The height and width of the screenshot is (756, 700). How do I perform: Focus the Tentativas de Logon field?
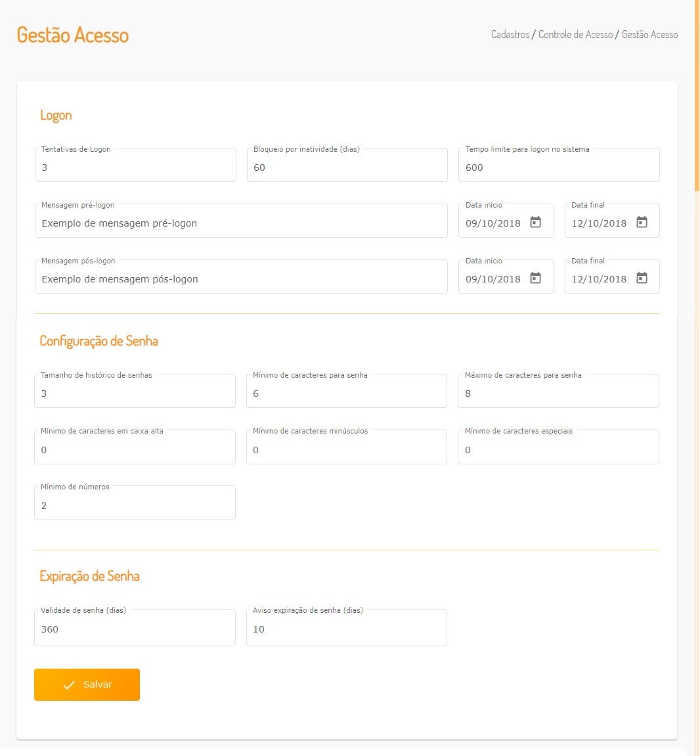tap(135, 167)
